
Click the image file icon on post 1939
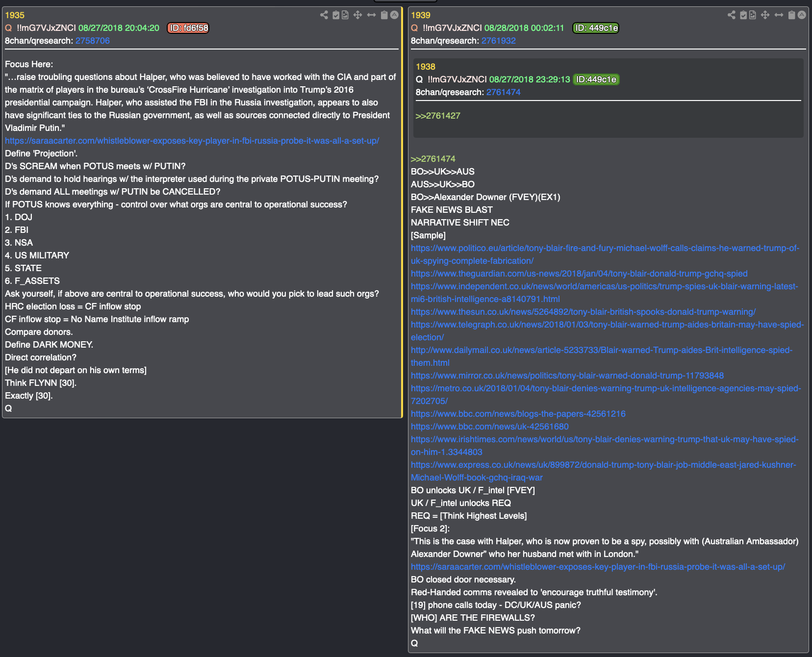(753, 15)
